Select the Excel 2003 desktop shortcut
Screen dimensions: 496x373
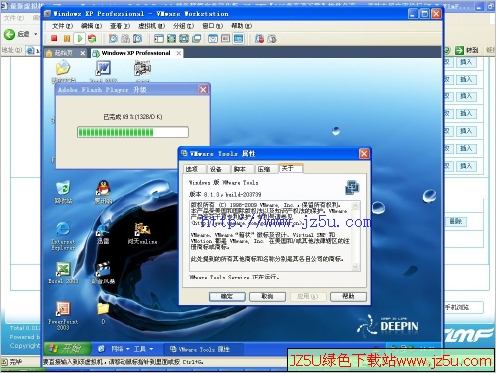coord(63,273)
